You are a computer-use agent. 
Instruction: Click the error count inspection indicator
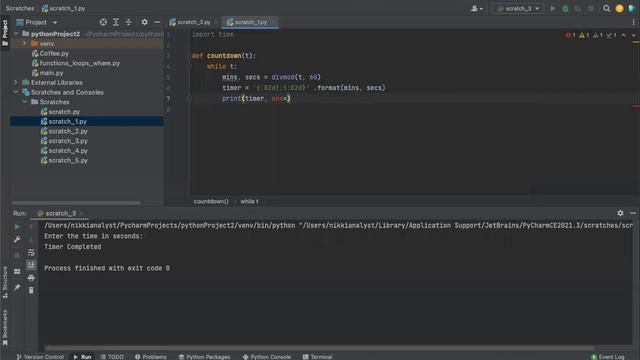pos(571,36)
